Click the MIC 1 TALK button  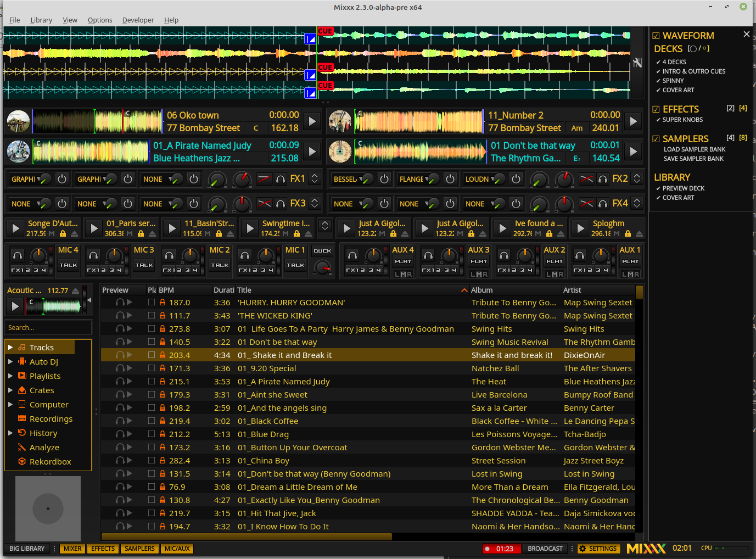295,265
